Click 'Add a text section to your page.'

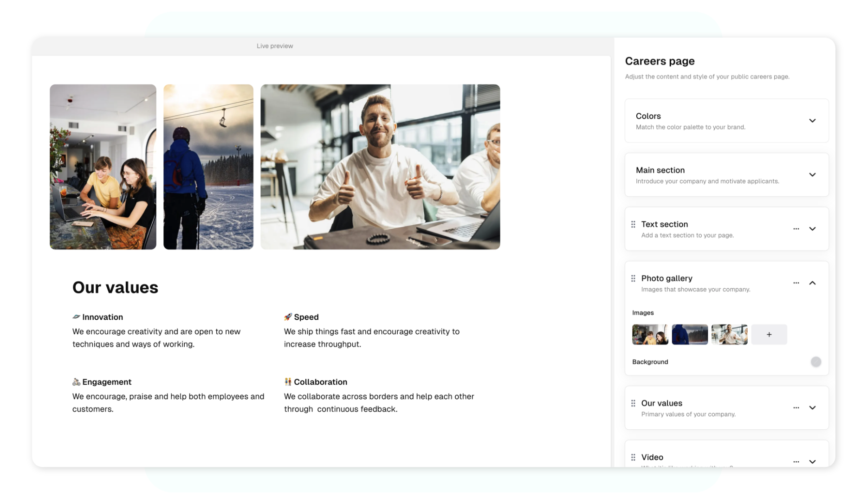pos(687,235)
